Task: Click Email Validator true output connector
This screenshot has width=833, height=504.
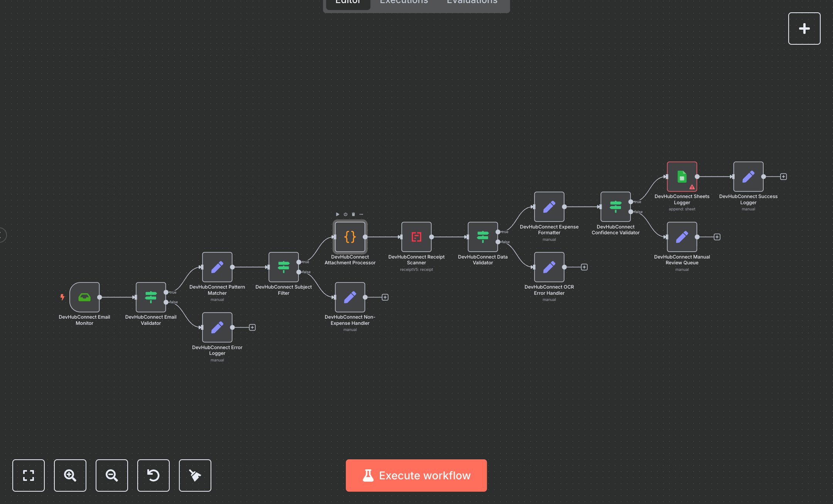Action: pyautogui.click(x=166, y=292)
